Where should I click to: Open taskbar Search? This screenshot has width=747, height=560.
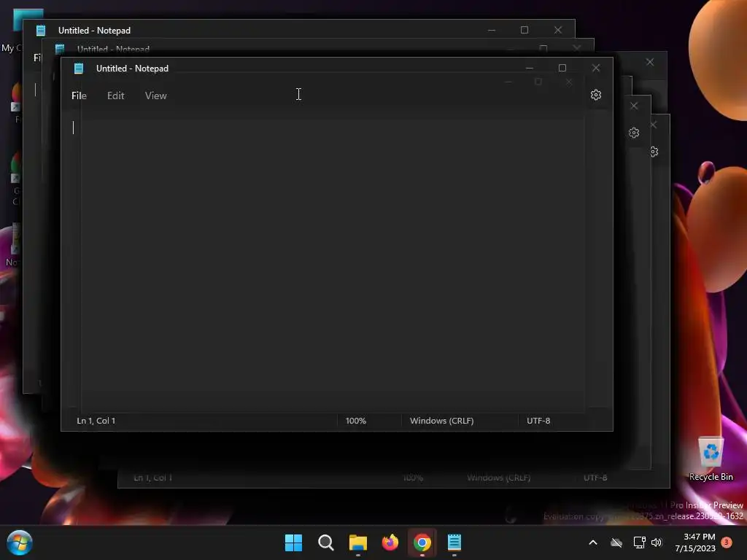[x=326, y=542]
